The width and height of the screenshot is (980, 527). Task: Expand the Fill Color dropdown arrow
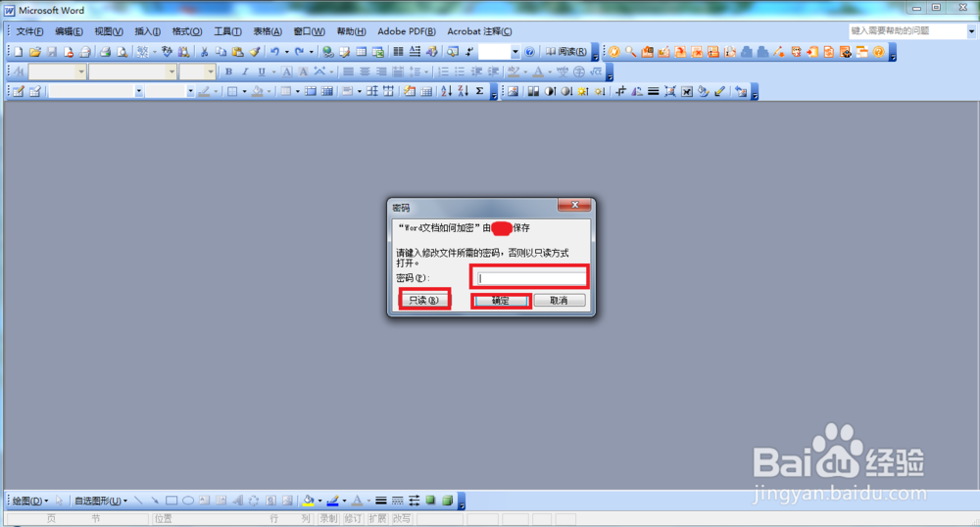[x=319, y=501]
